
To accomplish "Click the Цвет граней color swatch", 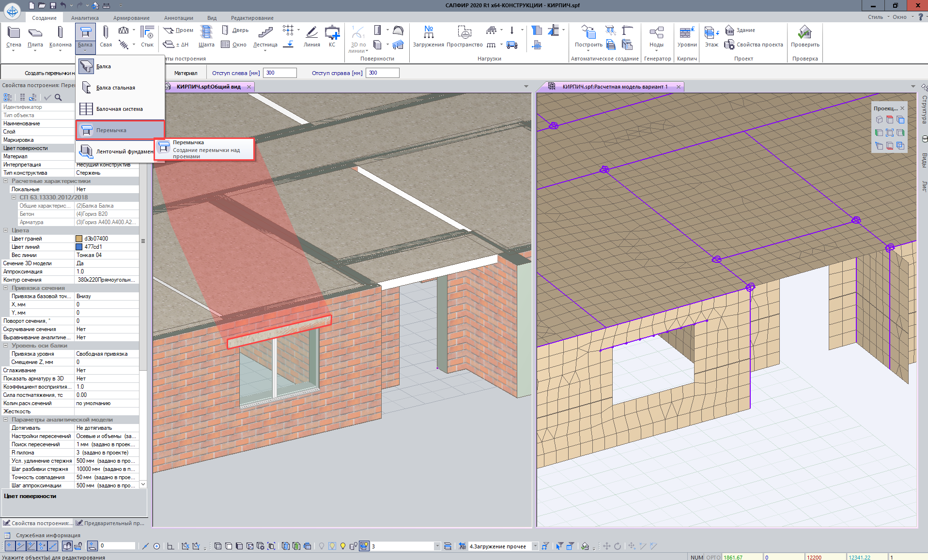I will click(79, 239).
